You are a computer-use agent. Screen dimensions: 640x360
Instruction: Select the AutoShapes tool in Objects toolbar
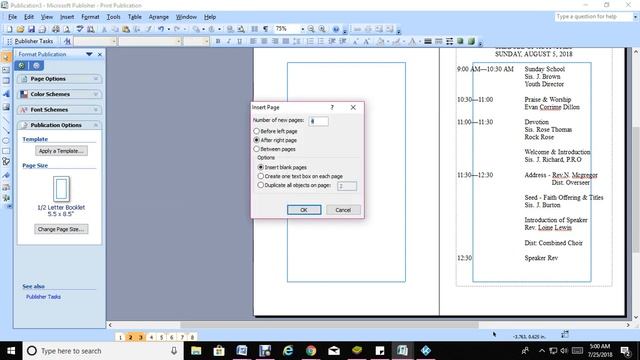pyautogui.click(x=6, y=162)
